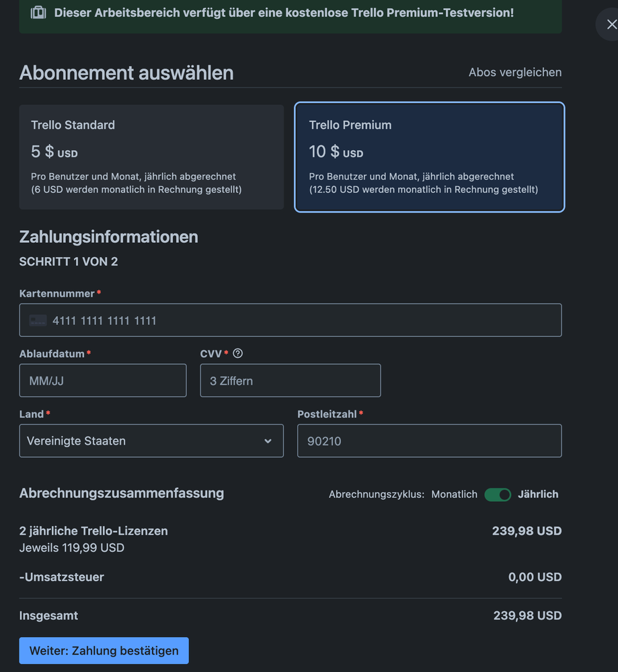
Task: Click the briefcase icon in the trial banner
Action: (38, 12)
